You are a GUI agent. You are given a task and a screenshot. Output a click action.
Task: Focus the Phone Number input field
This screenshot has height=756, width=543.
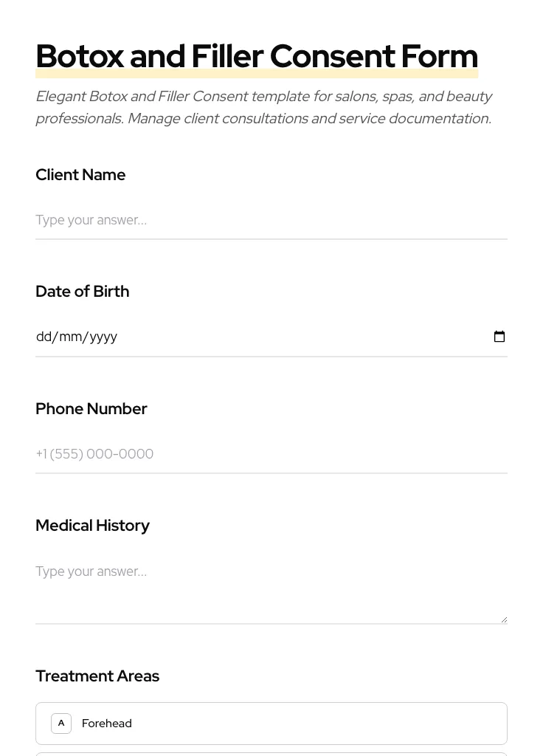tap(271, 454)
